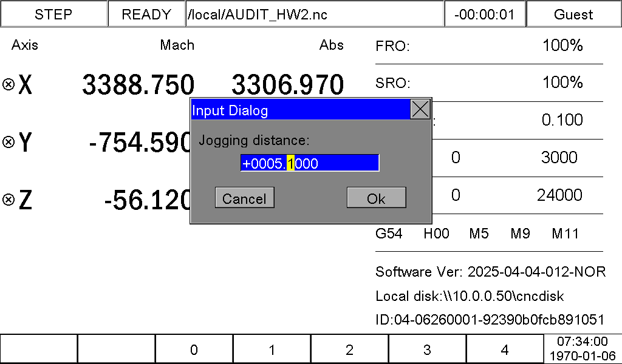The height and width of the screenshot is (364, 622).
Task: Select softkey 2 in bottom bar
Action: coord(349,349)
